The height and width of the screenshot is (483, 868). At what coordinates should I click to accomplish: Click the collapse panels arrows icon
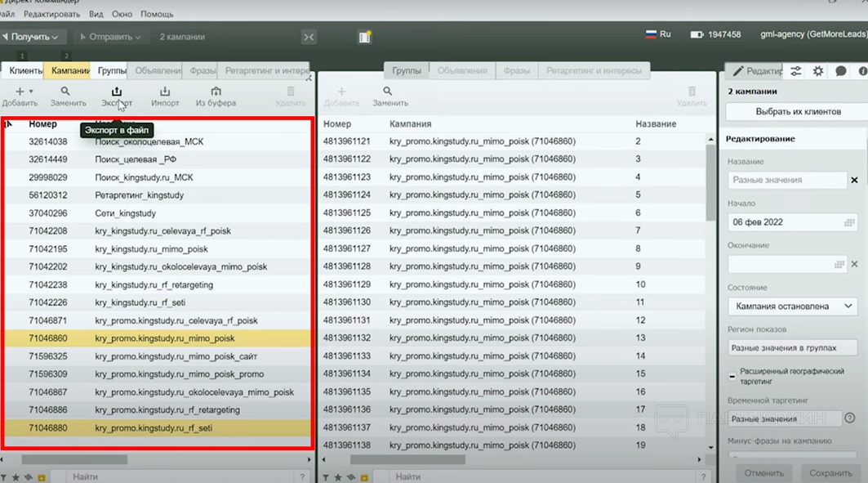(309, 37)
